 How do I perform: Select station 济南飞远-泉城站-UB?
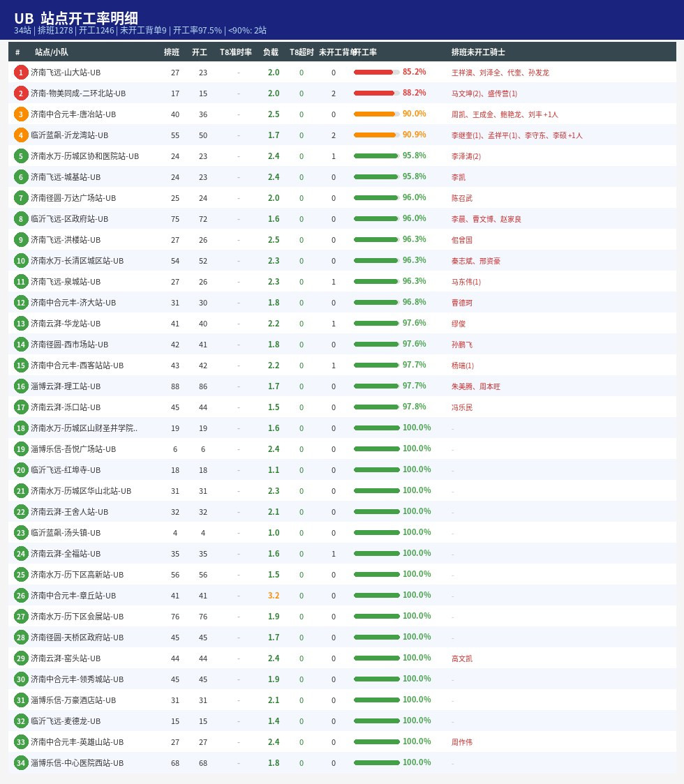[x=66, y=282]
